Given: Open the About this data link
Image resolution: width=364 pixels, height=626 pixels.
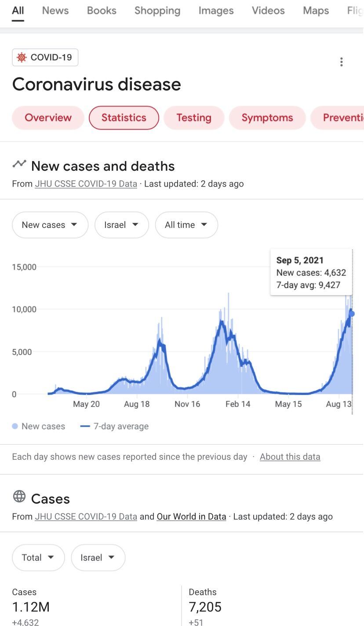Looking at the screenshot, I should 290,457.
